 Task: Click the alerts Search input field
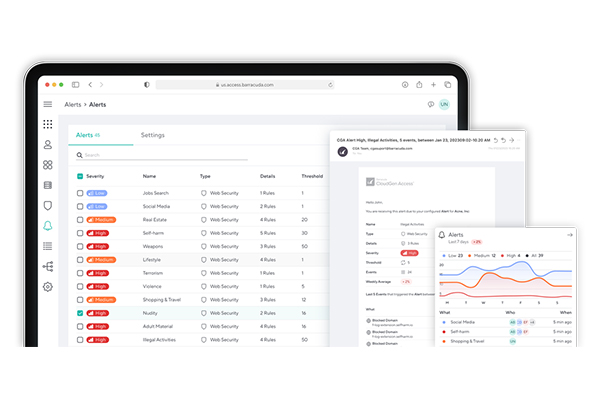click(x=162, y=155)
